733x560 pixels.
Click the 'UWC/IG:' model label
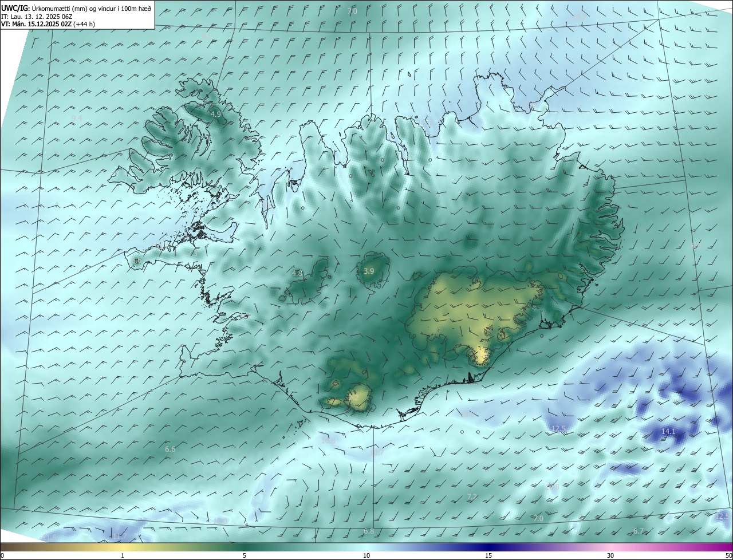15,8
